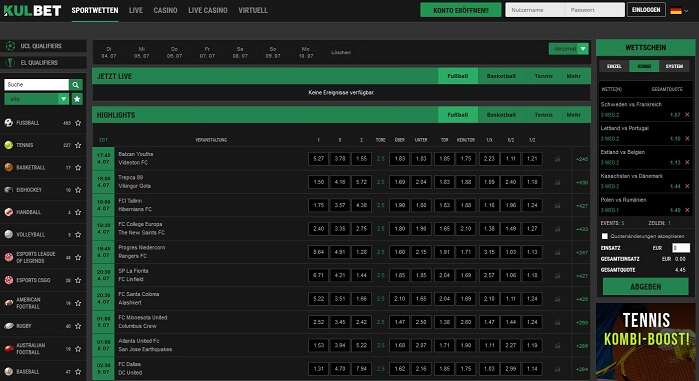This screenshot has height=381, width=699.
Task: Select the Australian Football icon
Action: point(8,348)
